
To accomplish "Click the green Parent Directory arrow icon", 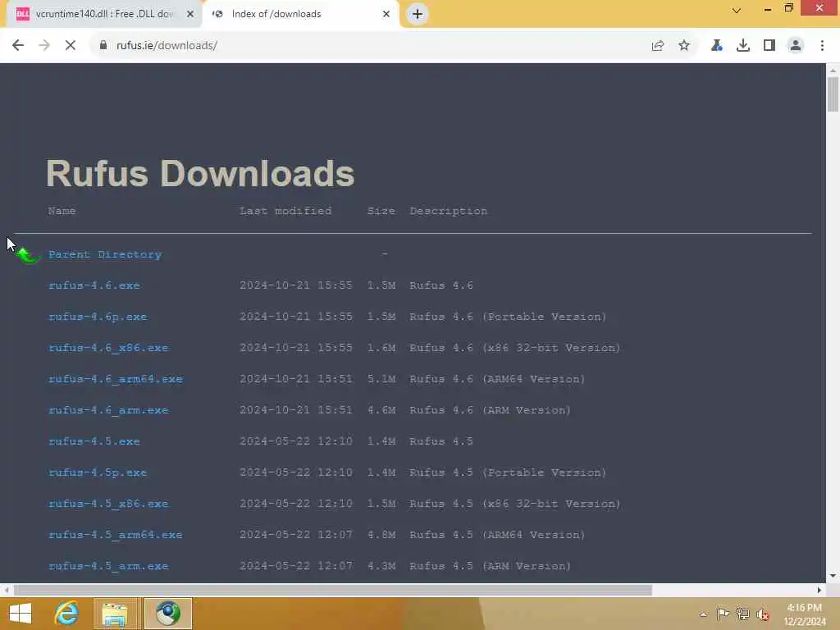I will [x=29, y=255].
